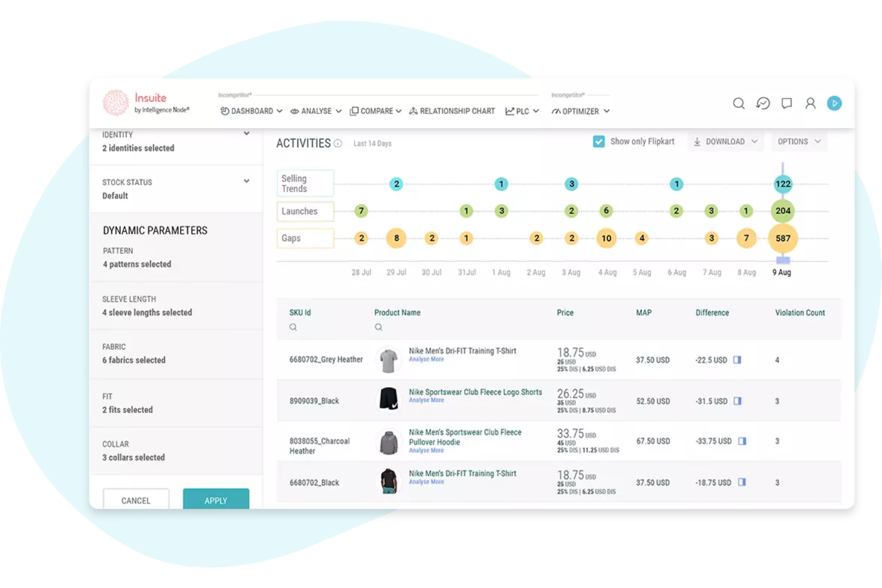Click Analyse More under 6680702_Black T-Shirt
The height and width of the screenshot is (588, 882).
pos(426,482)
